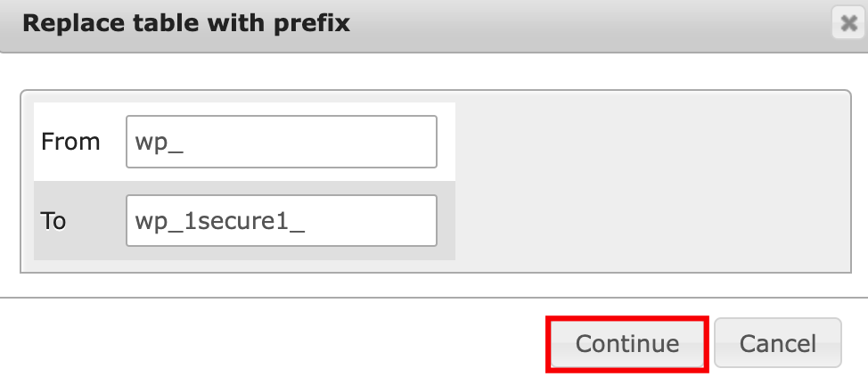868x385 pixels.
Task: Select the From label
Action: pos(70,142)
